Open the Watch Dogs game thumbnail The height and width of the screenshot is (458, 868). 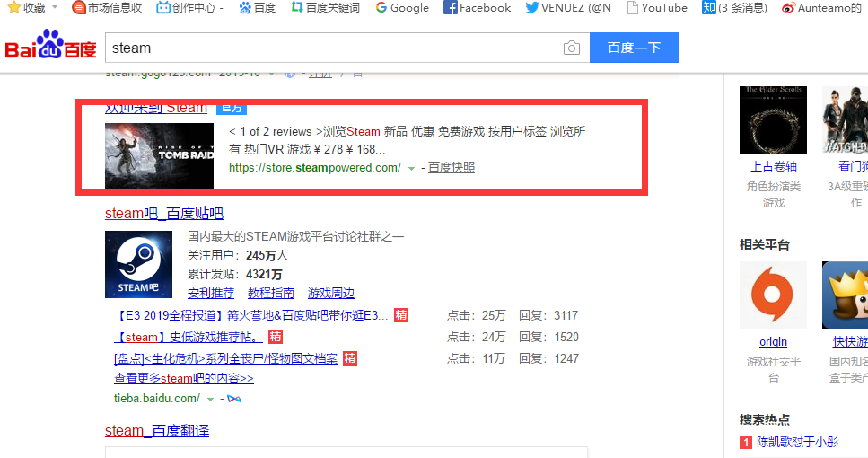click(x=845, y=119)
